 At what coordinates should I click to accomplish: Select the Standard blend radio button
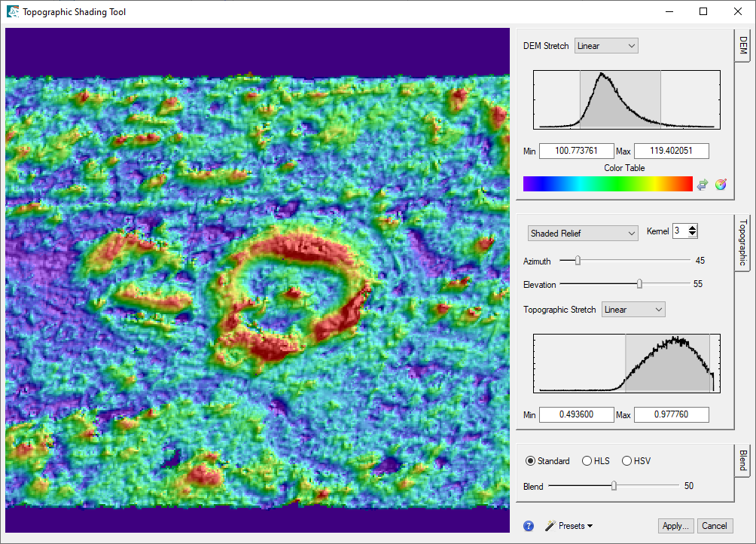(x=530, y=461)
